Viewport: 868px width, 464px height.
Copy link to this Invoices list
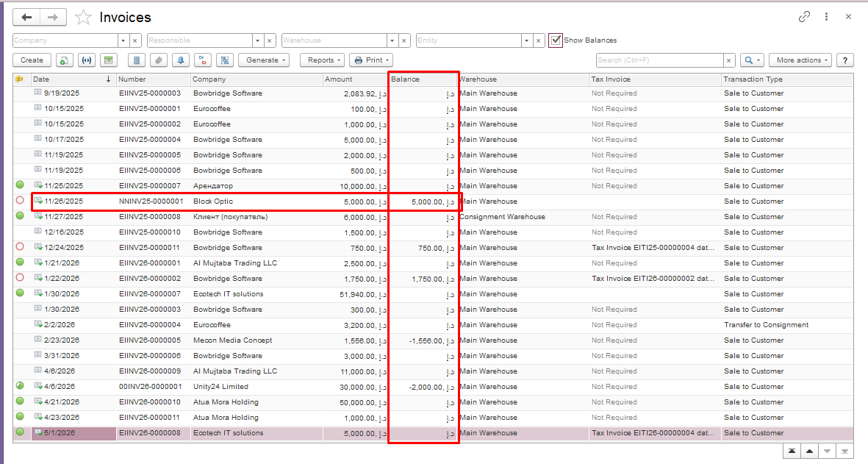[804, 17]
